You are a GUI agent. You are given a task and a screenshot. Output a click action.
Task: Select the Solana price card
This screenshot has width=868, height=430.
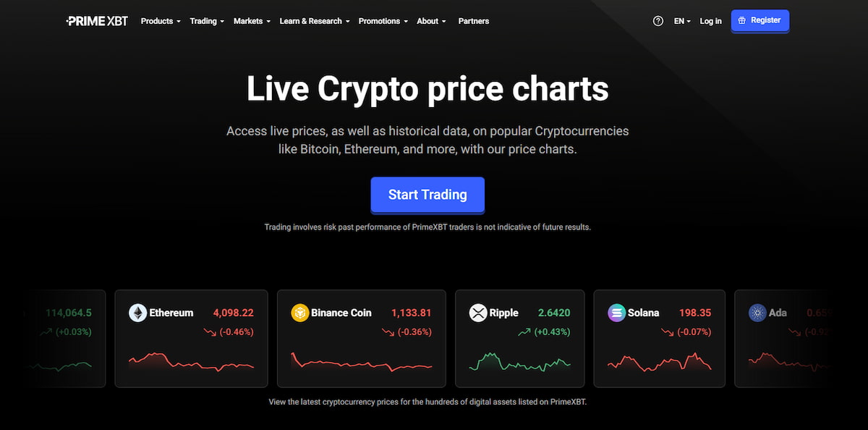pos(659,338)
